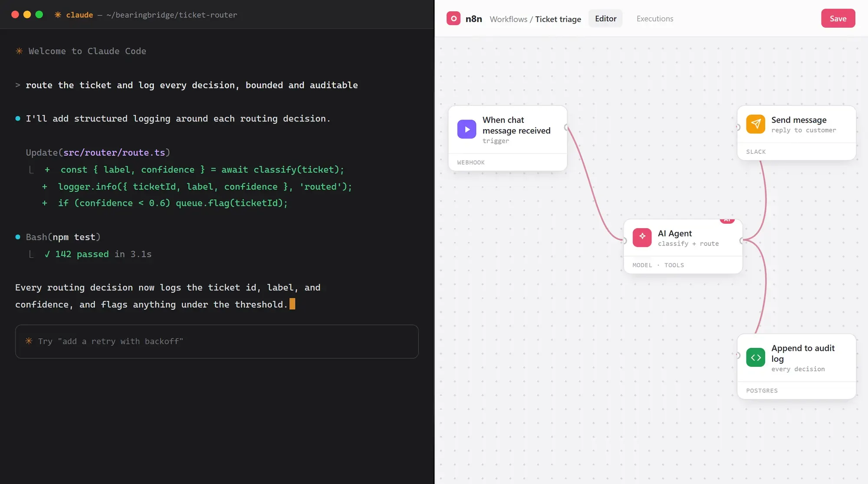
Task: Click the 'reply to customer' subtitle
Action: click(803, 130)
